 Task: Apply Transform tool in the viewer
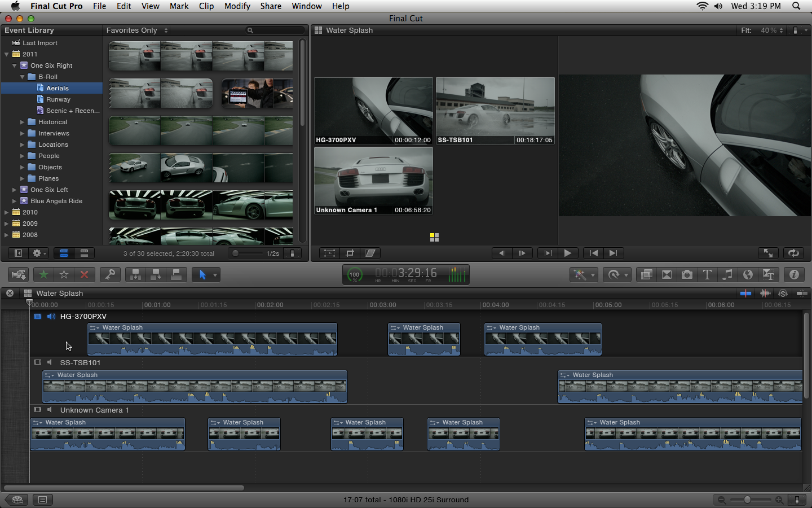(x=330, y=253)
